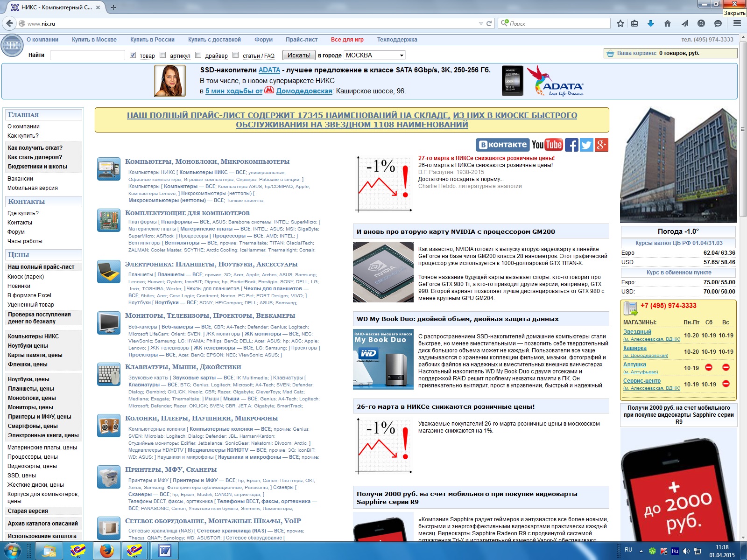Open the address bar history dropdown
This screenshot has height=560, width=747.
(x=481, y=23)
